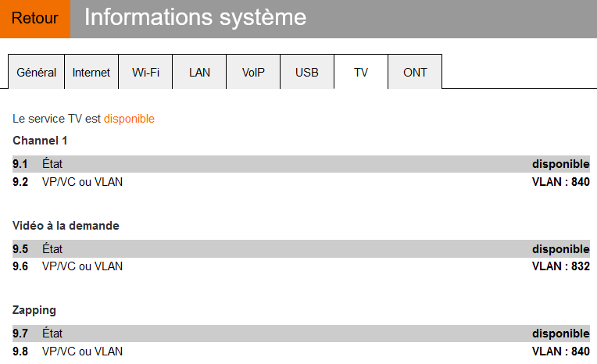The height and width of the screenshot is (364, 597).
Task: Select row 9.1 État
Action: click(52, 164)
